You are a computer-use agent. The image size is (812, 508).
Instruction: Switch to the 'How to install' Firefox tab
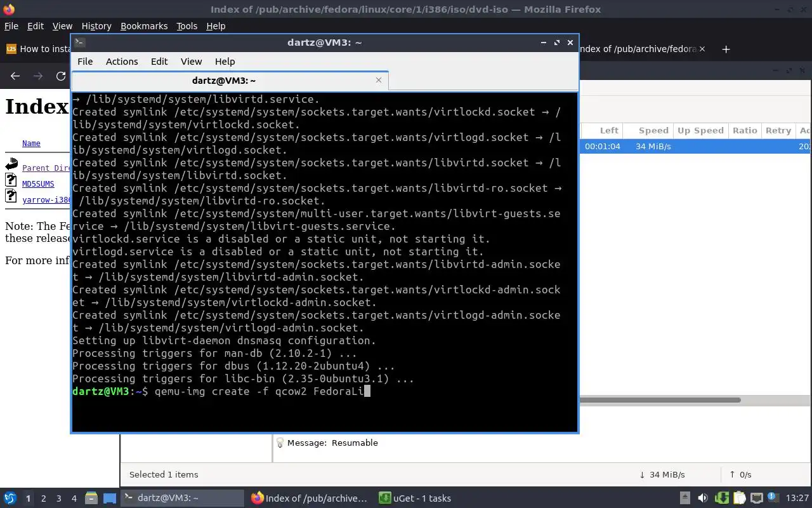coord(37,49)
